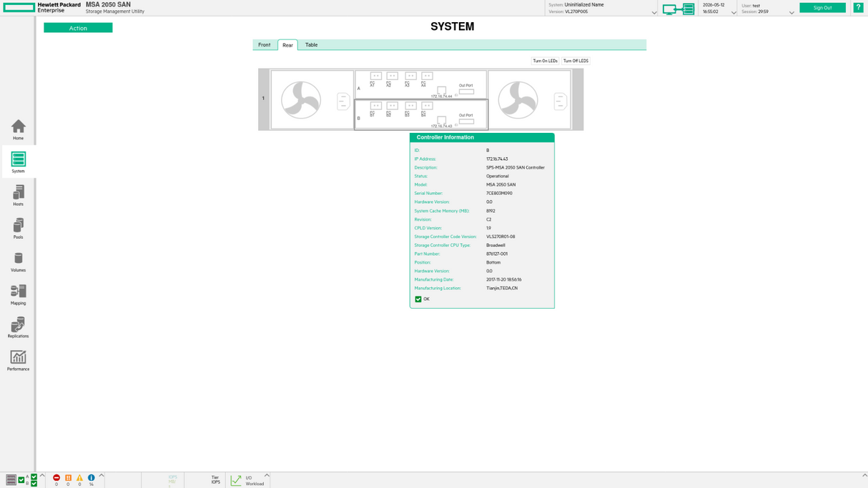Switch to the Front tab

265,45
